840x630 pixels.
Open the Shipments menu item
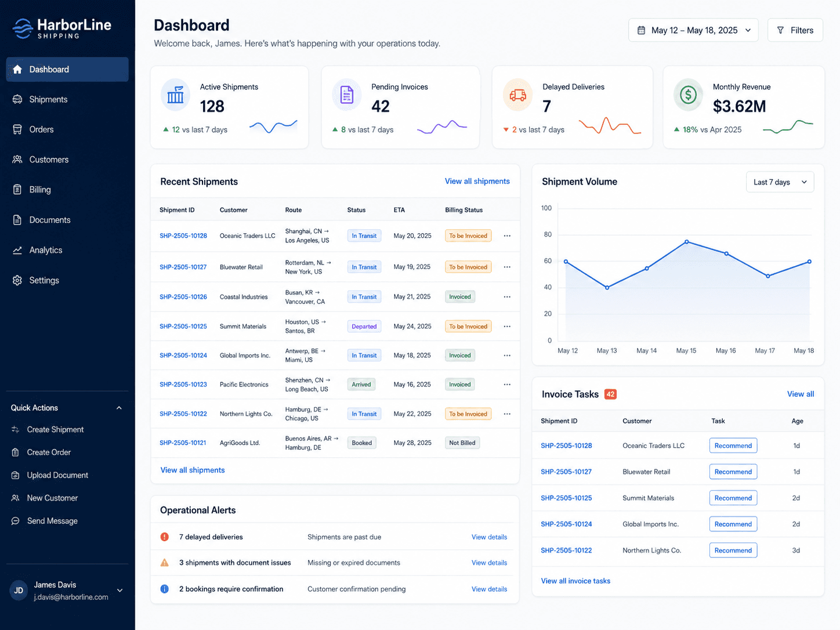click(67, 100)
